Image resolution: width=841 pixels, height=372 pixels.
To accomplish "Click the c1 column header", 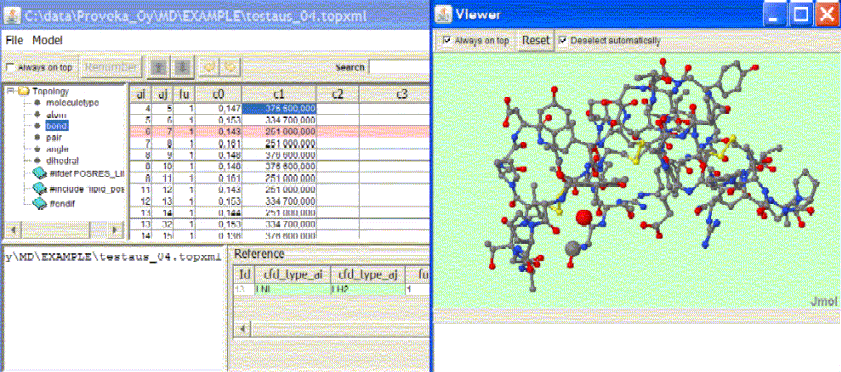I will (x=279, y=94).
